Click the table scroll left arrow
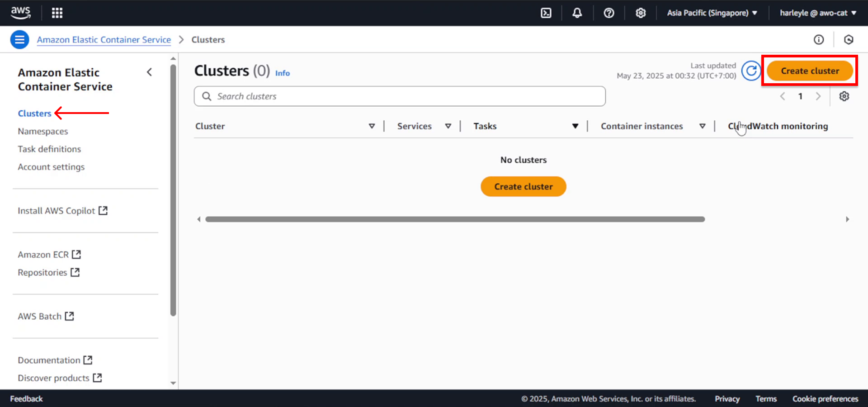This screenshot has height=407, width=868. click(198, 219)
